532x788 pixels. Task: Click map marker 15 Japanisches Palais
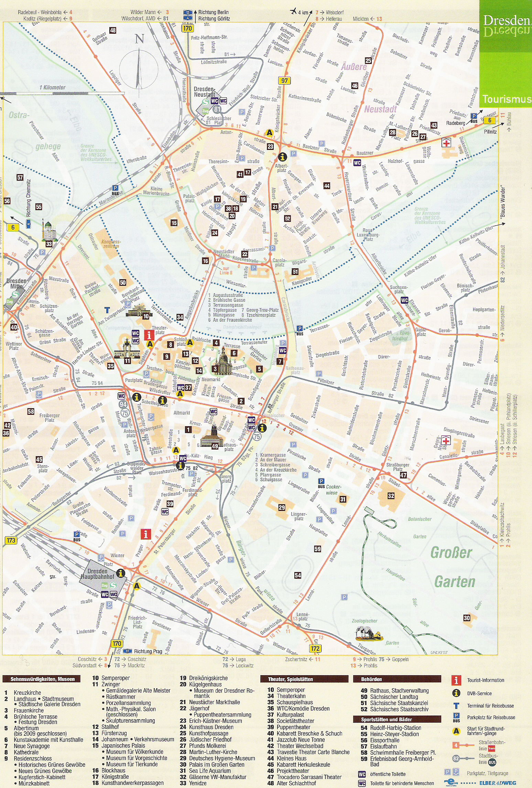point(174,223)
